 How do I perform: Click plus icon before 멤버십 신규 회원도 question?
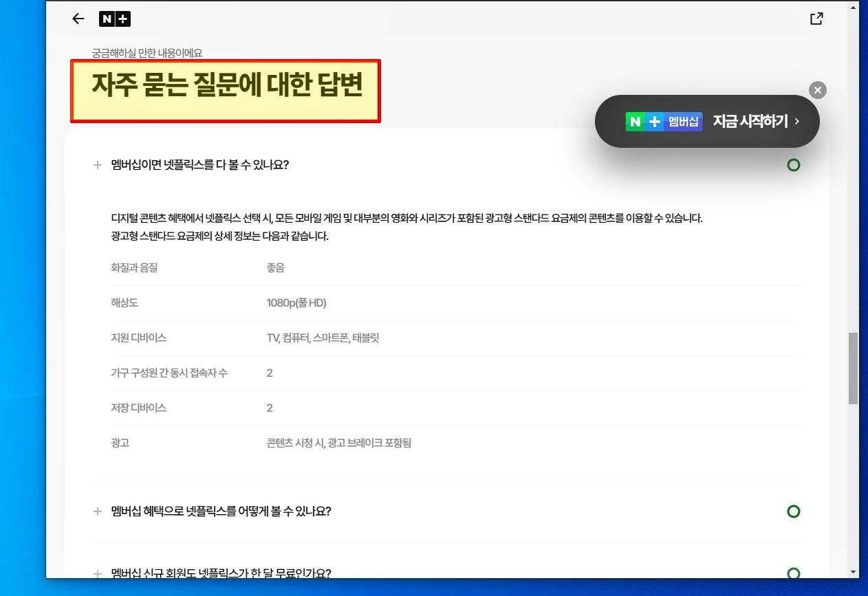[x=98, y=573]
